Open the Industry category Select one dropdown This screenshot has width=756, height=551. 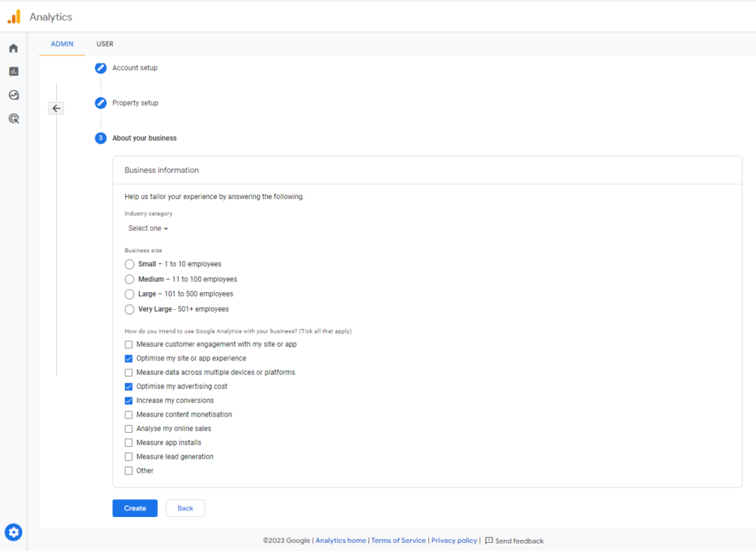coord(147,228)
